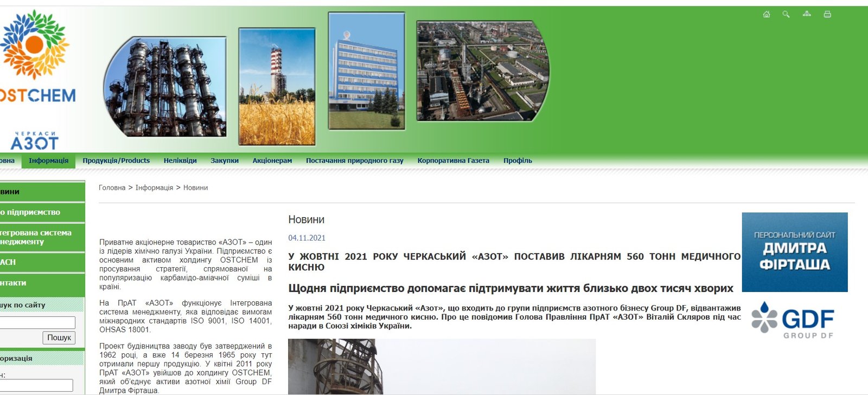The height and width of the screenshot is (395, 868).
Task: Open the Профіль menu item
Action: (518, 160)
